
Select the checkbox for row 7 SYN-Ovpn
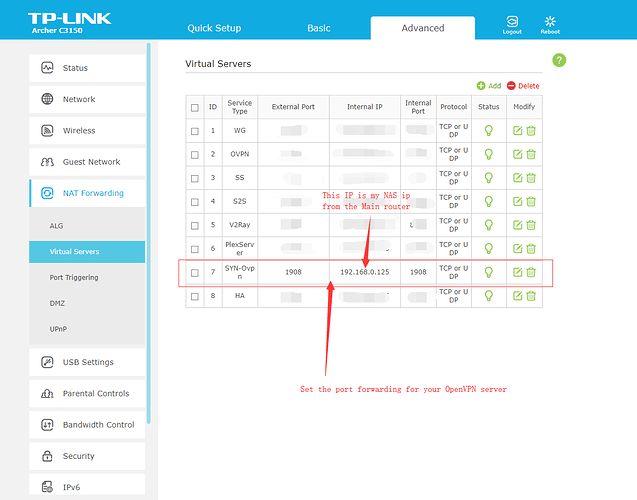(x=195, y=272)
